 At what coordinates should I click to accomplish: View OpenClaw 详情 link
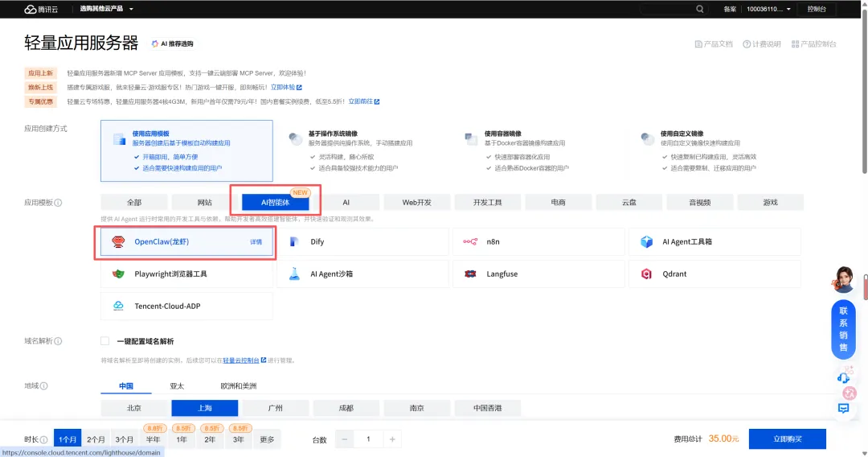point(256,242)
